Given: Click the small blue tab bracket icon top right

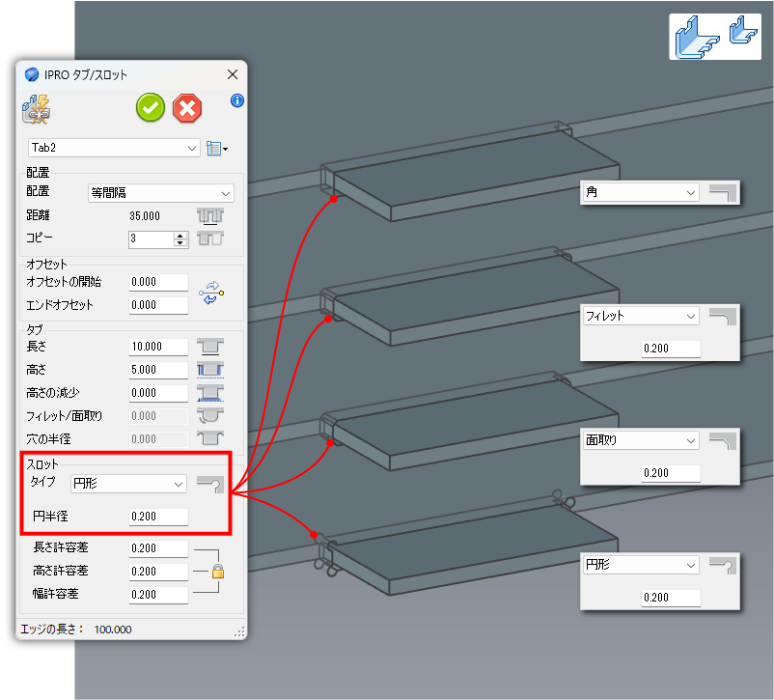Looking at the screenshot, I should pos(743,30).
